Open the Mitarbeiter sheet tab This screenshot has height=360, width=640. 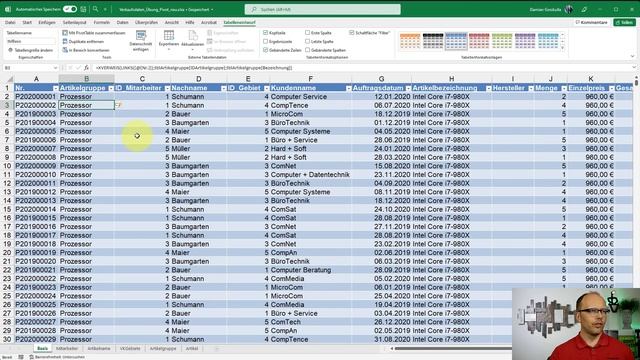tap(67, 349)
